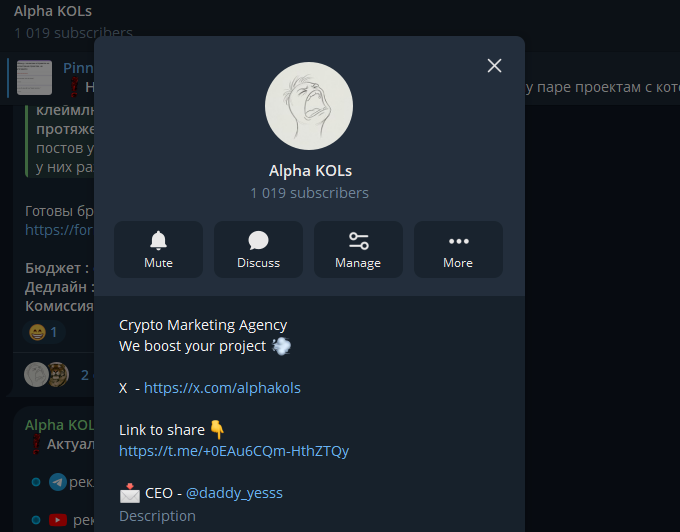
Task: Open Manage channel settings
Action: coord(358,249)
